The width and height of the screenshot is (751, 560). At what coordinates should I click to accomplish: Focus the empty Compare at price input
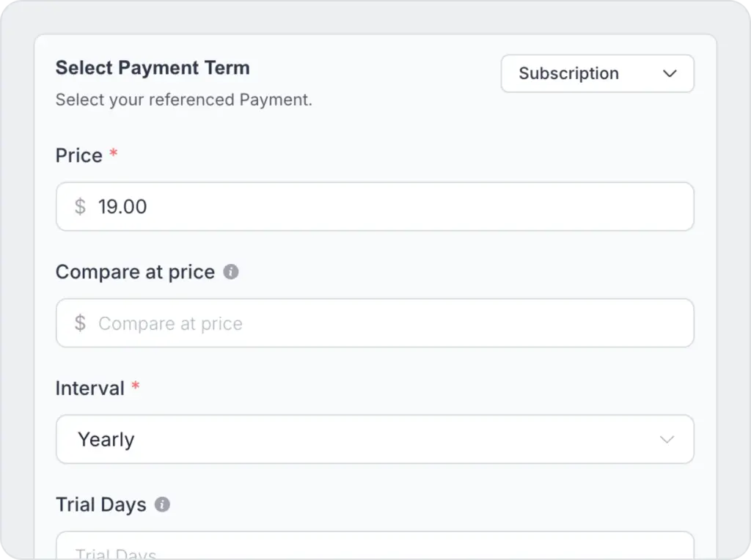tap(396, 323)
